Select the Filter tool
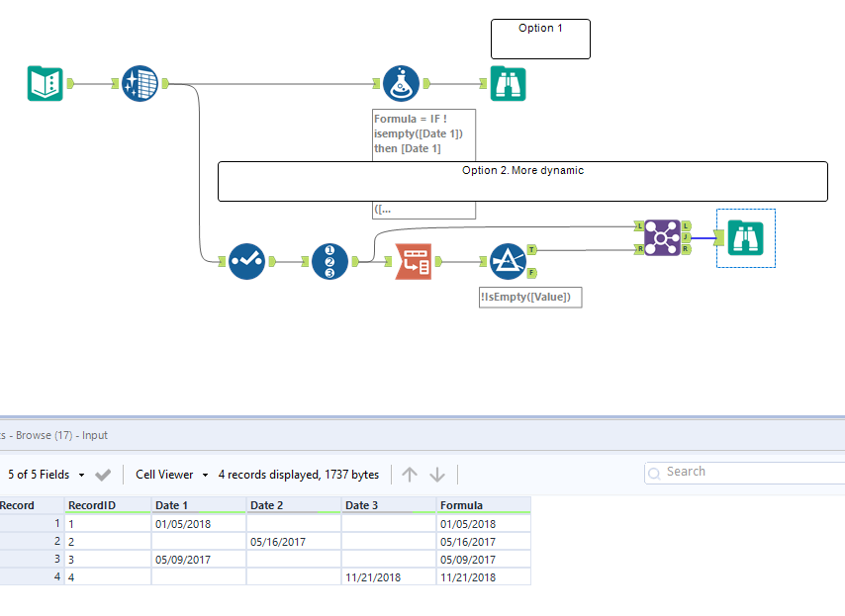Image resolution: width=845 pixels, height=616 pixels. 509,261
